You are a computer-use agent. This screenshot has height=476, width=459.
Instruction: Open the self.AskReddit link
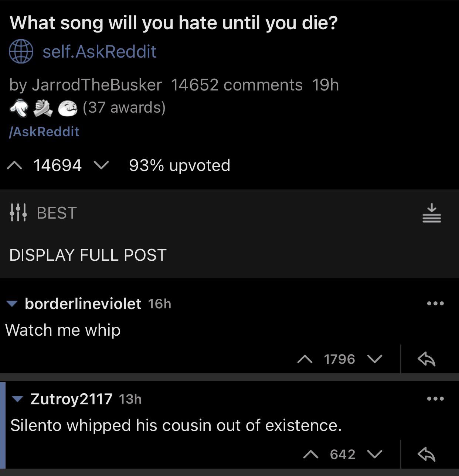coord(99,51)
